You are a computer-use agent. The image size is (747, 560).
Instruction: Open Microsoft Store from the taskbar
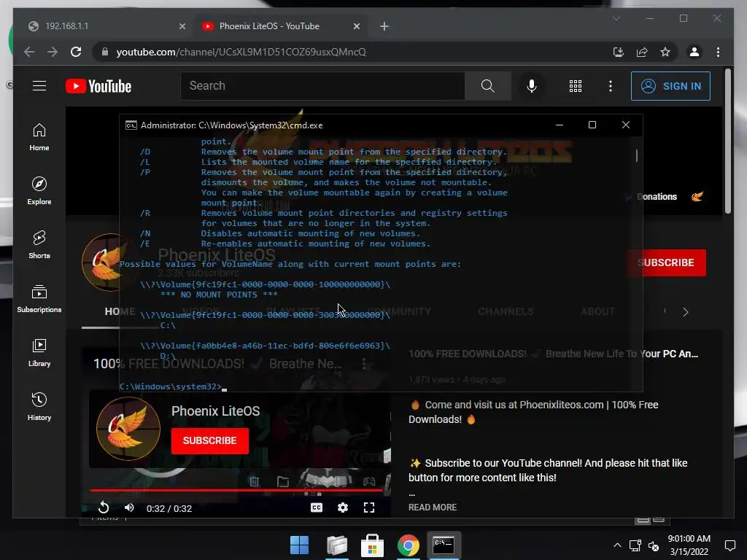(x=372, y=545)
